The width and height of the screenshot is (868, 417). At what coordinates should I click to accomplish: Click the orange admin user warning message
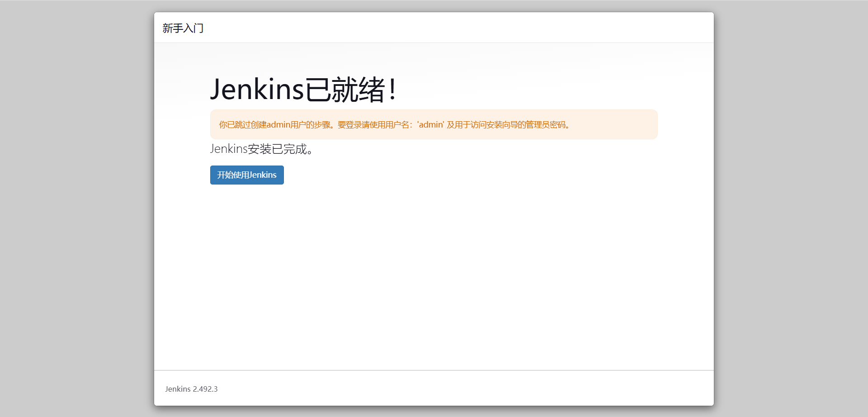434,124
